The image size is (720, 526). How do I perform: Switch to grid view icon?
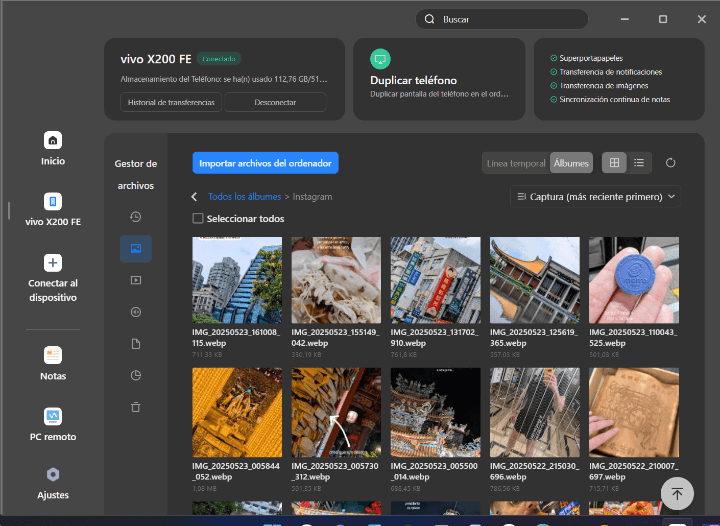tap(614, 163)
